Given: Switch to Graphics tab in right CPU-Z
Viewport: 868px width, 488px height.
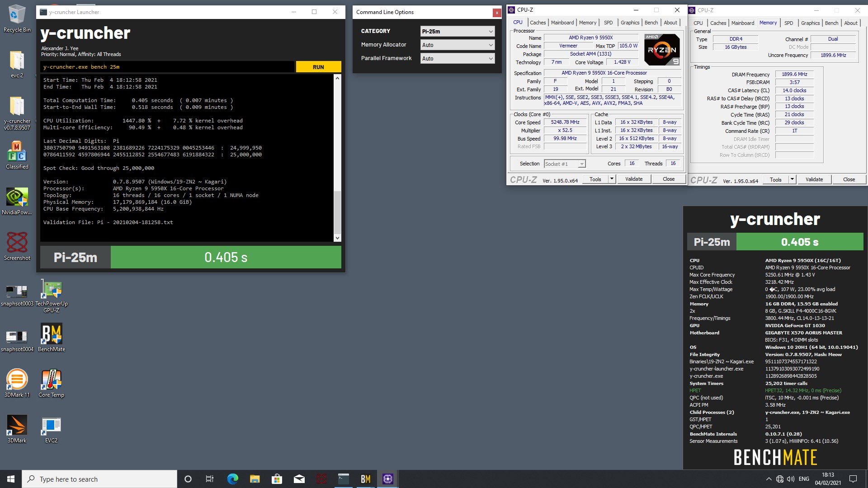Looking at the screenshot, I should [x=810, y=23].
